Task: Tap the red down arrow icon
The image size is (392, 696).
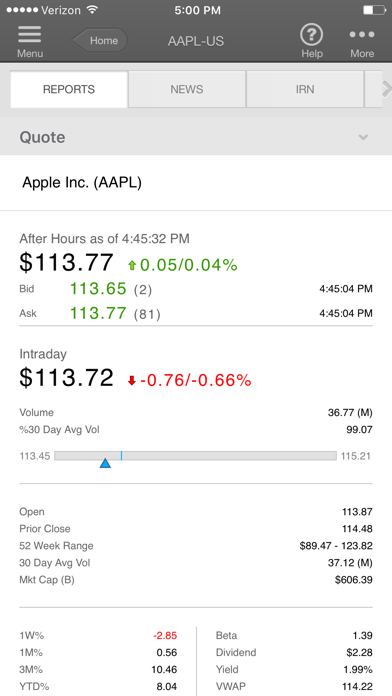Action: (131, 381)
